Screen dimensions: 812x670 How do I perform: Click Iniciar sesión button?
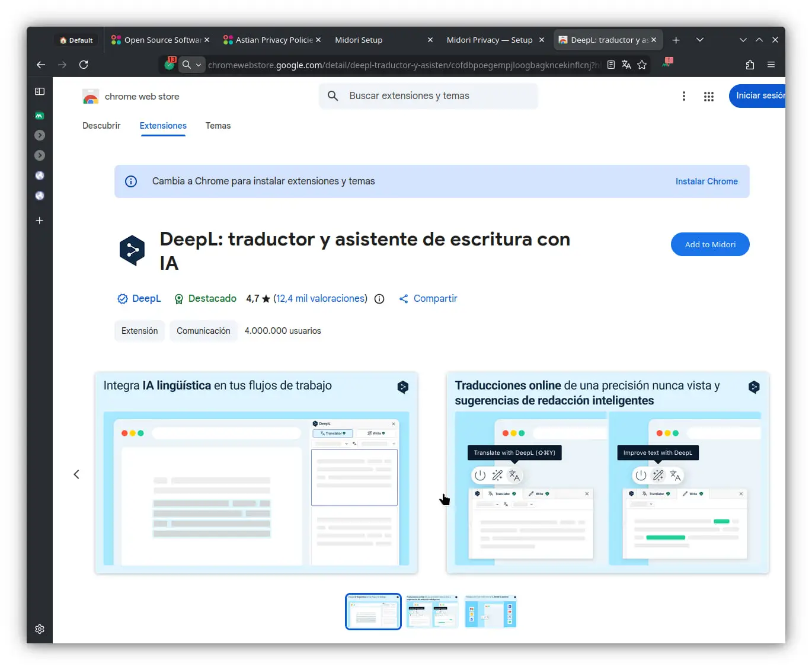point(757,95)
